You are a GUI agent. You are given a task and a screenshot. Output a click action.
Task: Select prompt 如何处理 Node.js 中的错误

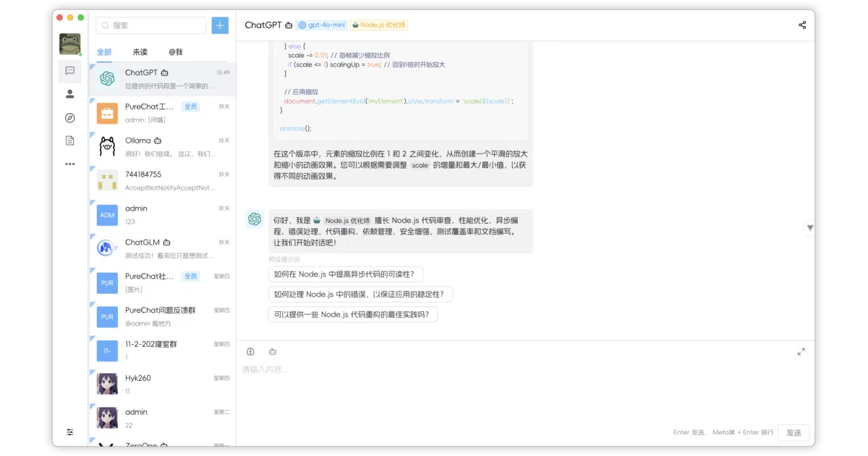360,295
